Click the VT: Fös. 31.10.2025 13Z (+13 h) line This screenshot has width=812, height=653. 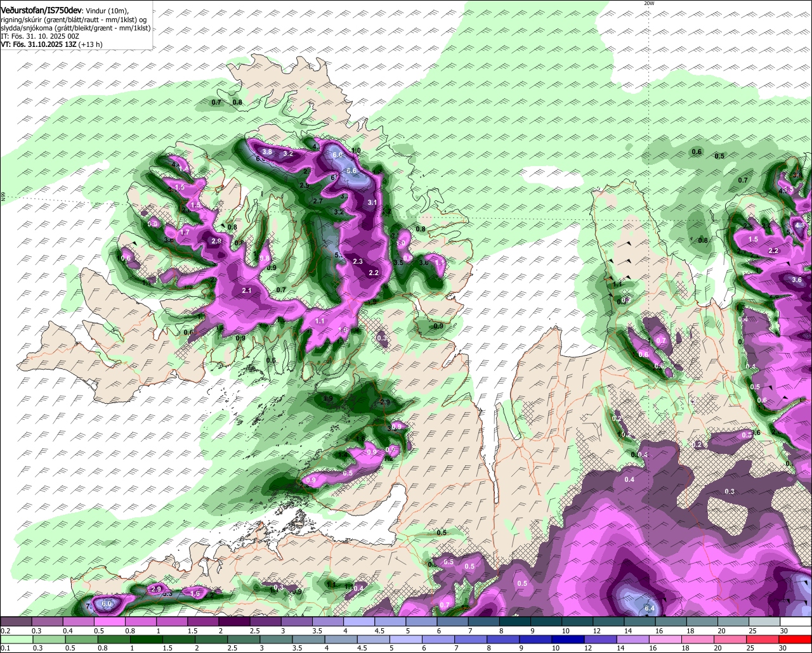(51, 44)
